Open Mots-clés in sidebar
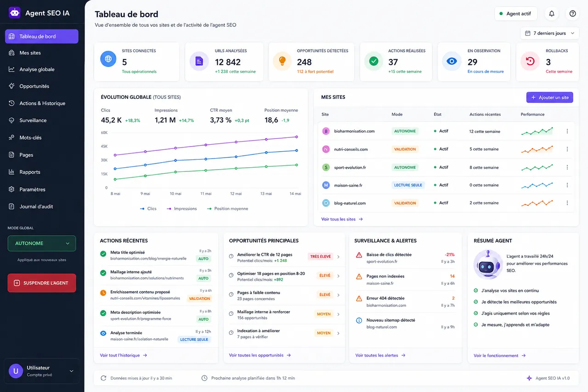Viewport: 588px width, 392px height. 42,137
